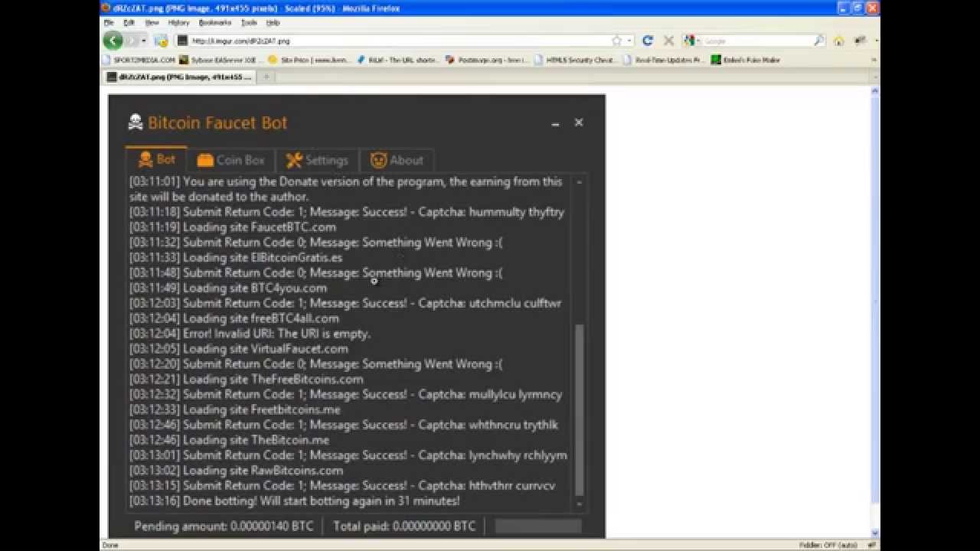Click the Bitcoin Faucet Bot skull logo
Screen dimensions: 980x551
pyautogui.click(x=136, y=122)
